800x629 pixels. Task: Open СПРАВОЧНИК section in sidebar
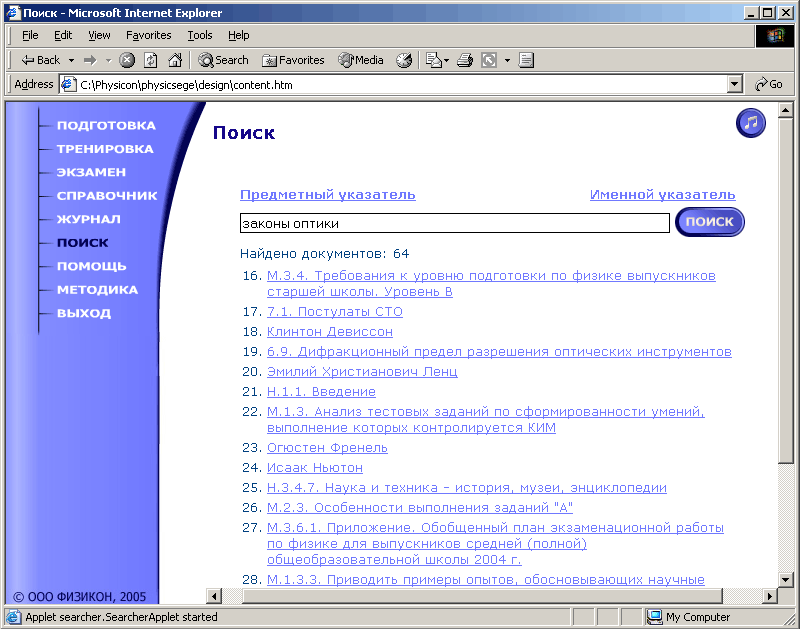[107, 196]
